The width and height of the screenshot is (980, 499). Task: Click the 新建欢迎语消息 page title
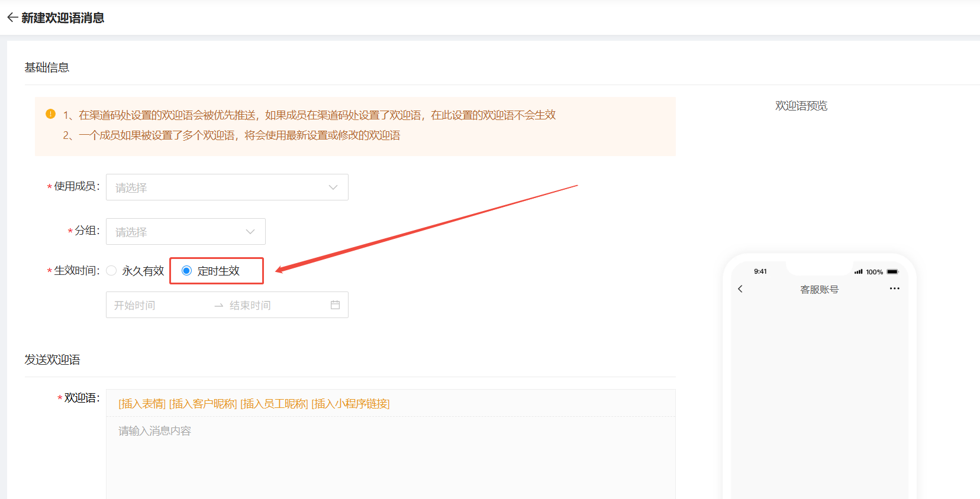click(63, 18)
